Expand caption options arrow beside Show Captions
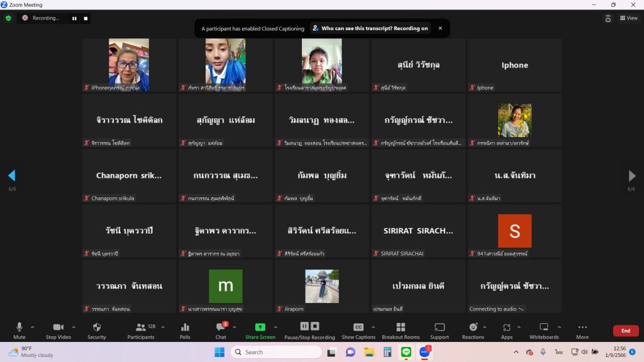 [373, 327]
